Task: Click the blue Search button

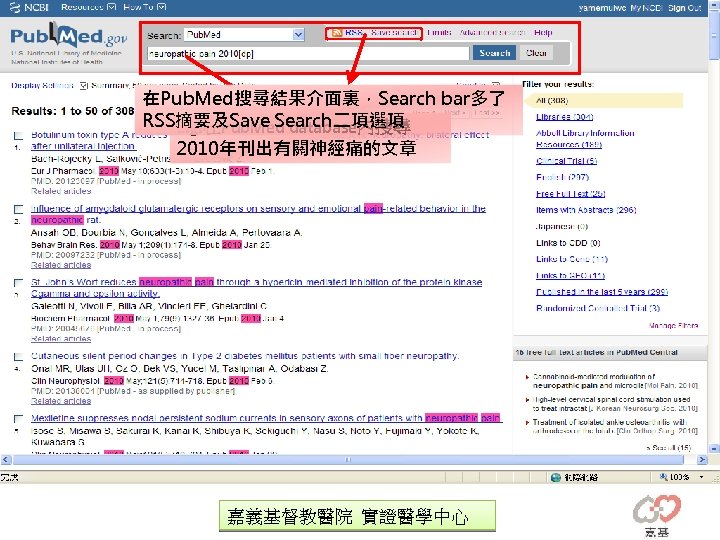Action: (x=495, y=53)
